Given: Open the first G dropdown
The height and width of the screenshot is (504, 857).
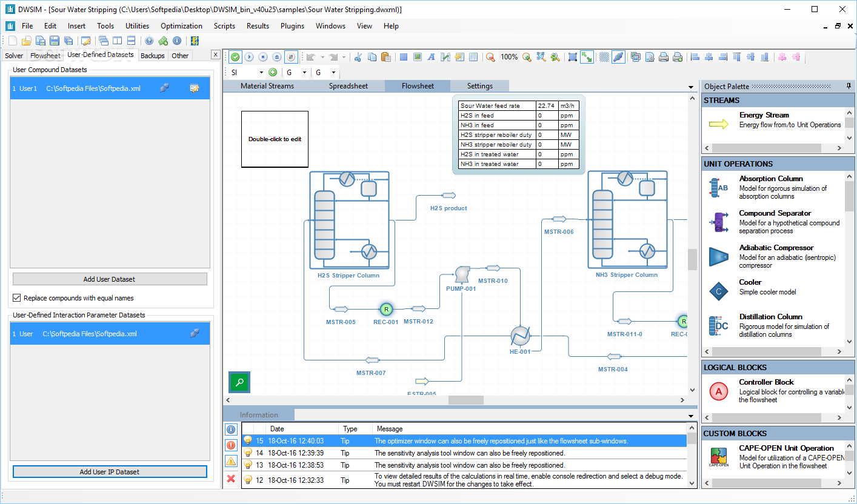Looking at the screenshot, I should [x=304, y=72].
